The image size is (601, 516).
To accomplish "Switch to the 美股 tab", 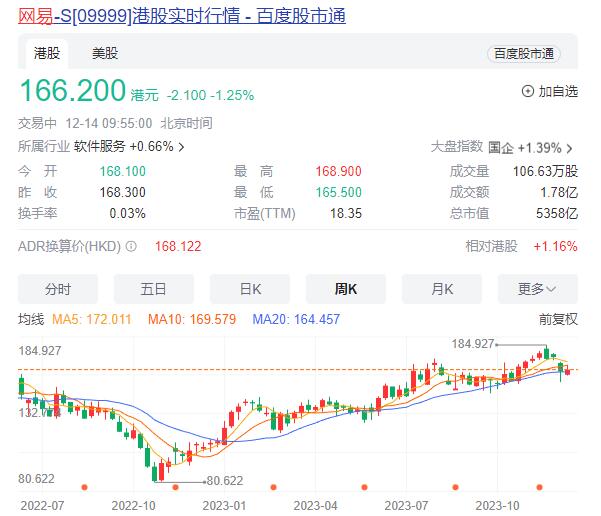I will pyautogui.click(x=105, y=53).
